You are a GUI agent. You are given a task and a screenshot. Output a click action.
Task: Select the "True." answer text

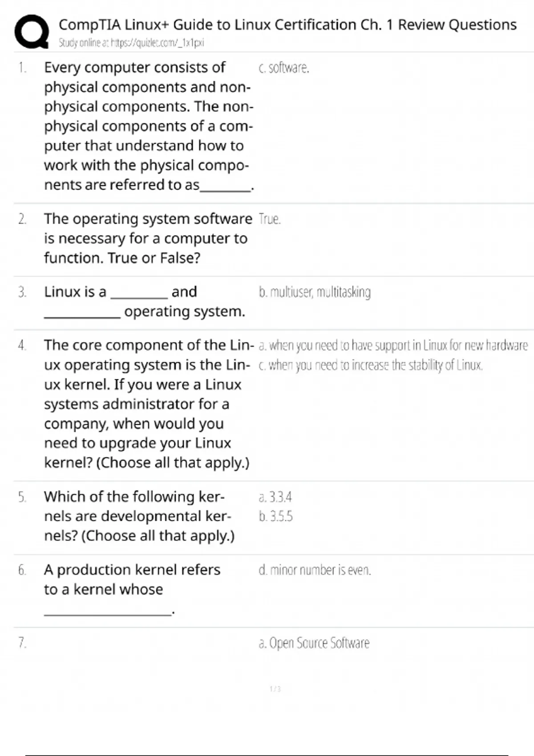tap(270, 219)
